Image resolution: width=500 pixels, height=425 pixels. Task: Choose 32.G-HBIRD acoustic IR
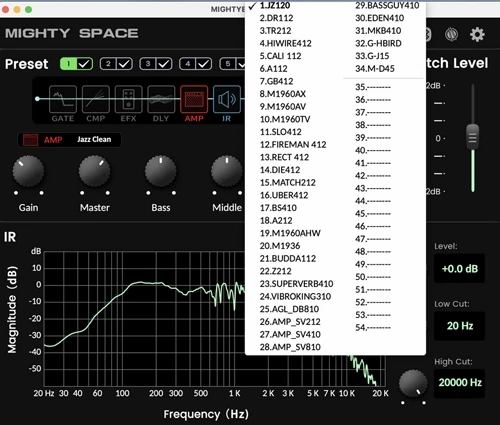[378, 43]
